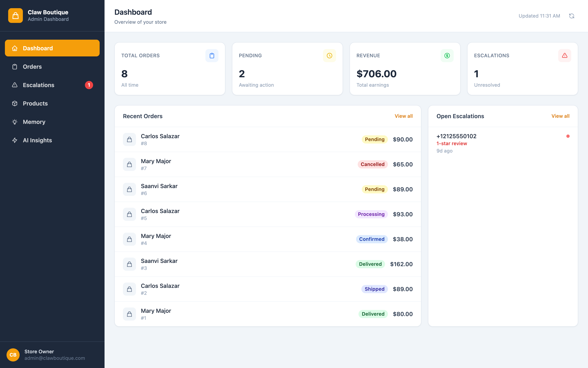Click the Delivered badge on order #1
Screen dimensions: 588x368
[x=373, y=314]
